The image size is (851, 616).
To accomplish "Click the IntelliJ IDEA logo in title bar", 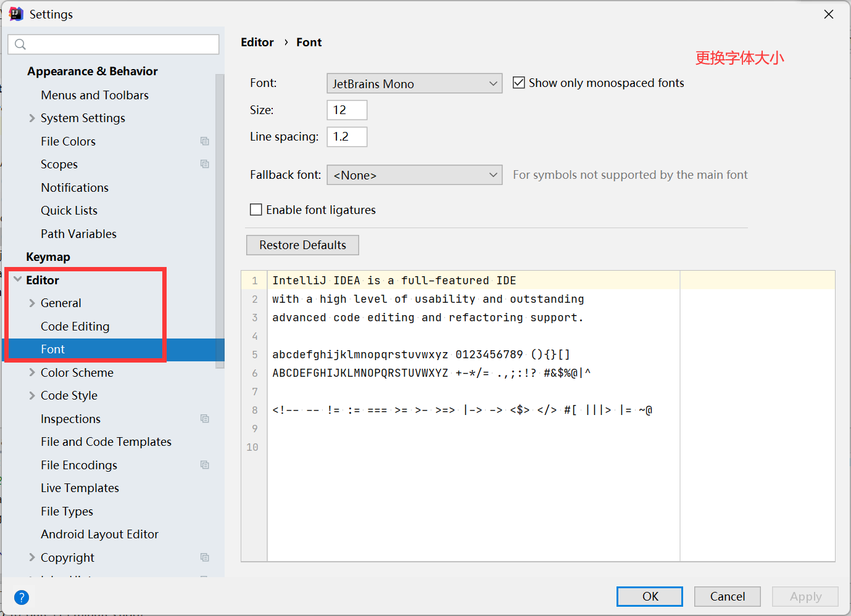I will [16, 14].
